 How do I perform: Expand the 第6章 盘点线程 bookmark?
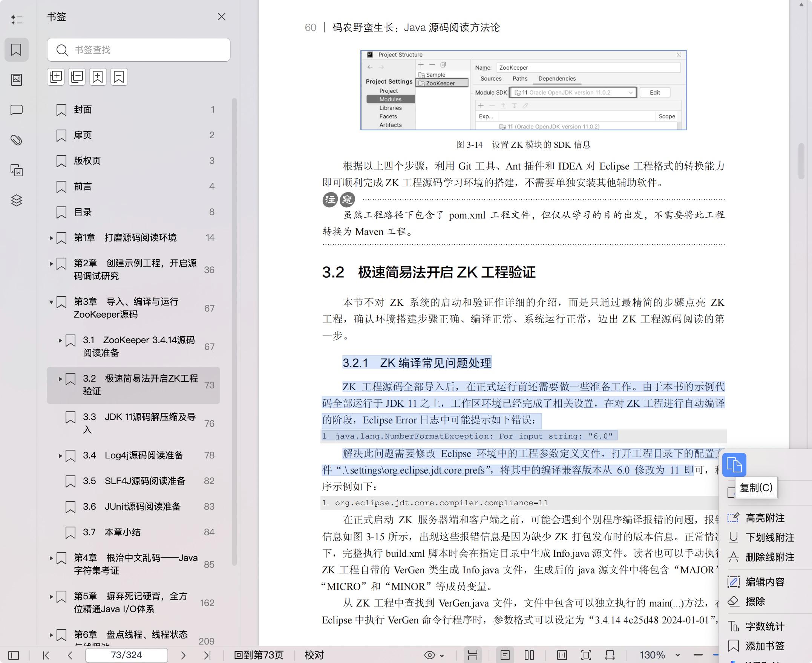pyautogui.click(x=51, y=635)
